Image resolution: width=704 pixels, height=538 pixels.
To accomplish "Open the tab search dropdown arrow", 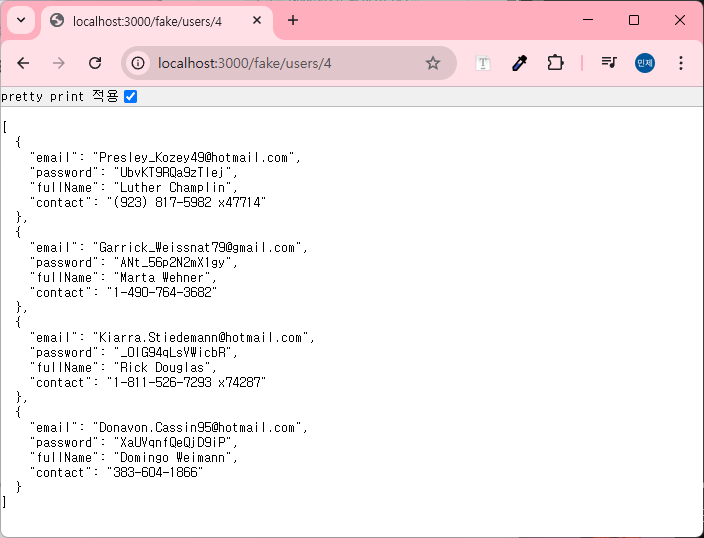I will point(21,20).
